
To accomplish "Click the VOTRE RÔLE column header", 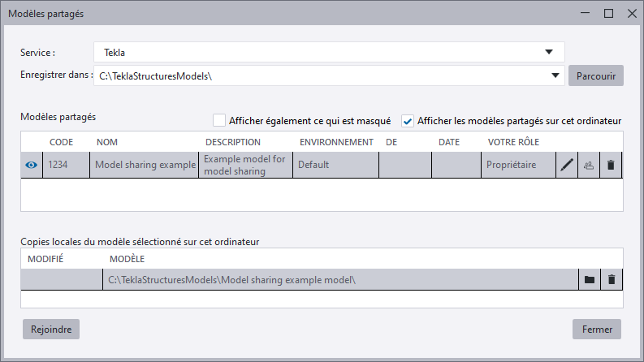I will click(x=514, y=142).
